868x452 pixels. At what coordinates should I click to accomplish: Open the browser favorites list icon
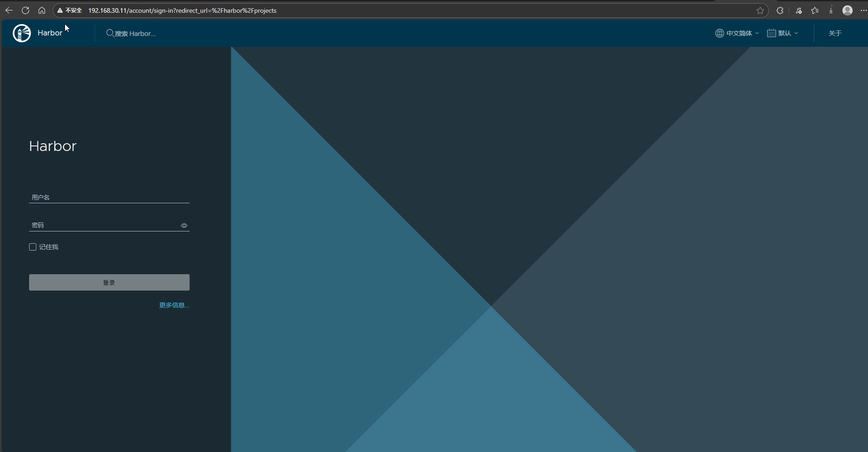815,10
